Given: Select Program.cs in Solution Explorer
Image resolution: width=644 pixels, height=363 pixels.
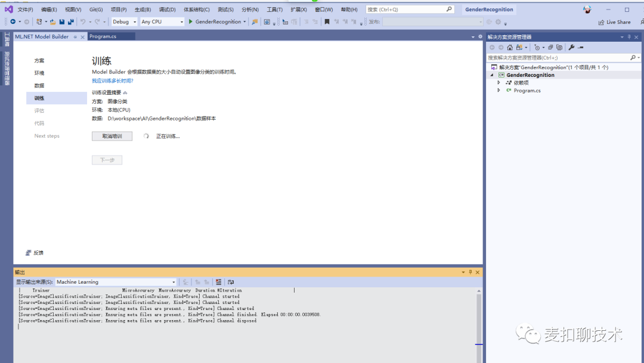Looking at the screenshot, I should pyautogui.click(x=527, y=91).
